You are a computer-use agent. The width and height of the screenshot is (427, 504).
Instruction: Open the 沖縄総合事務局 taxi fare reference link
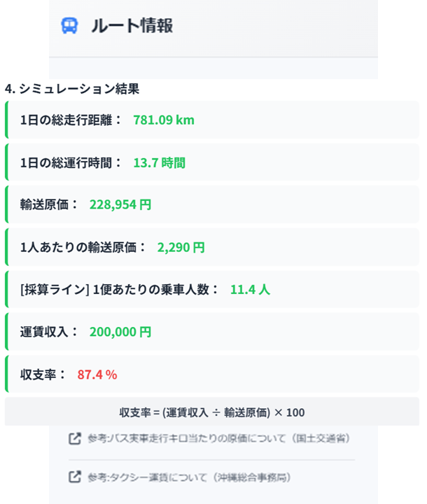[189, 477]
